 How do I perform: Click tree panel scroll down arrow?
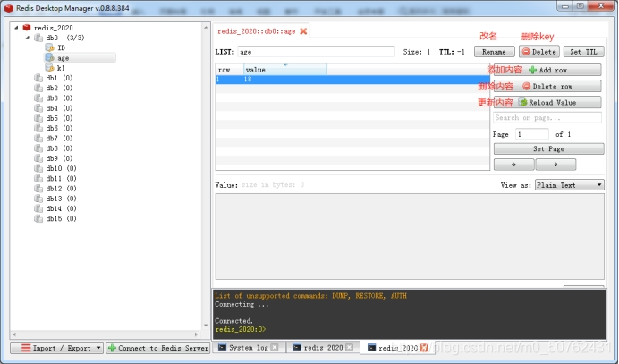206,326
